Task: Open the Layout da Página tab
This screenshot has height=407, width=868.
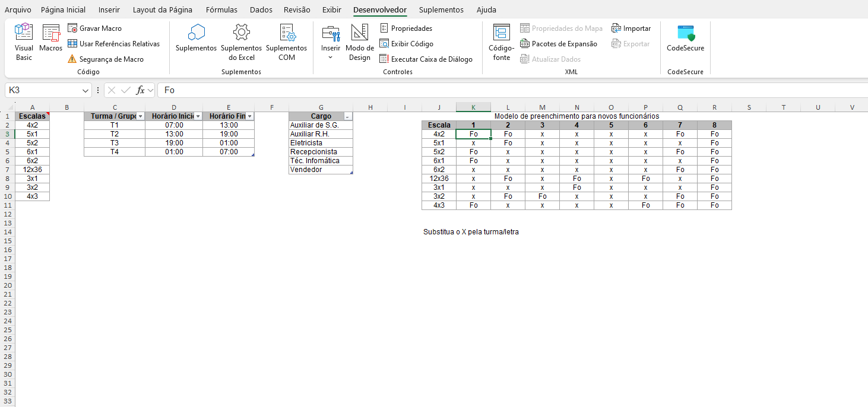Action: coord(162,10)
